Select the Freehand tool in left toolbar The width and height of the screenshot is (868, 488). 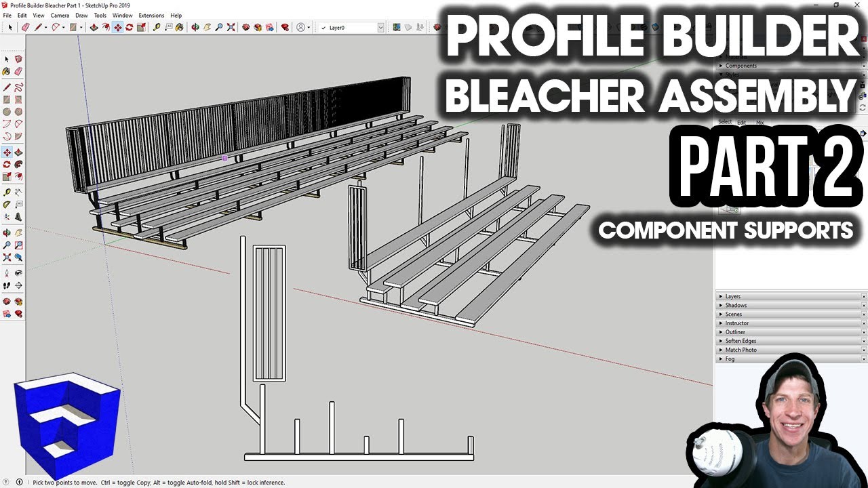click(18, 87)
